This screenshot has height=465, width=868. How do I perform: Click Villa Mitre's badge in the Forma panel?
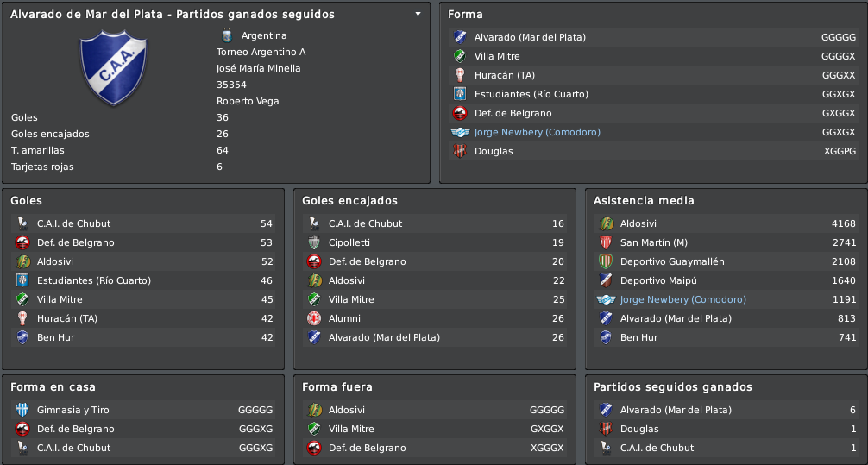pos(460,56)
